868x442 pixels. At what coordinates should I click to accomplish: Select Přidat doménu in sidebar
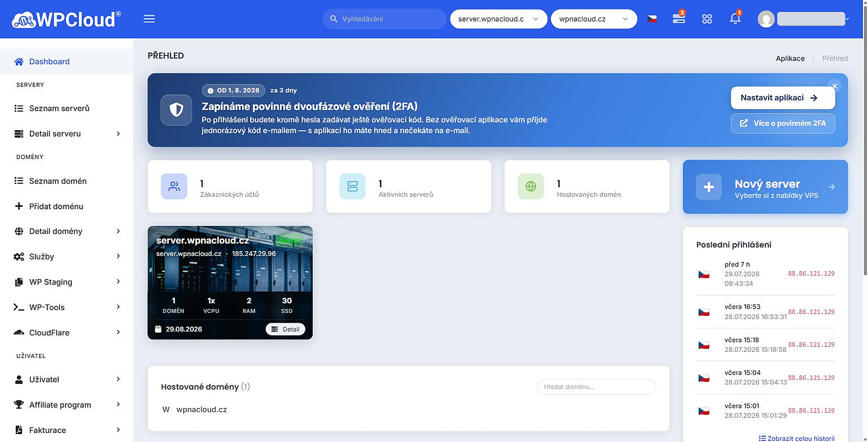click(x=66, y=206)
